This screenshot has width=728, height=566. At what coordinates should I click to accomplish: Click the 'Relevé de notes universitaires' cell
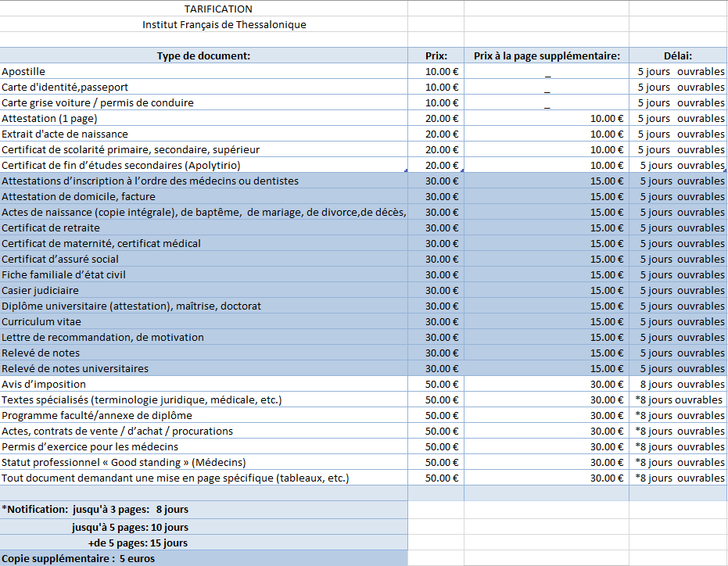click(x=75, y=368)
